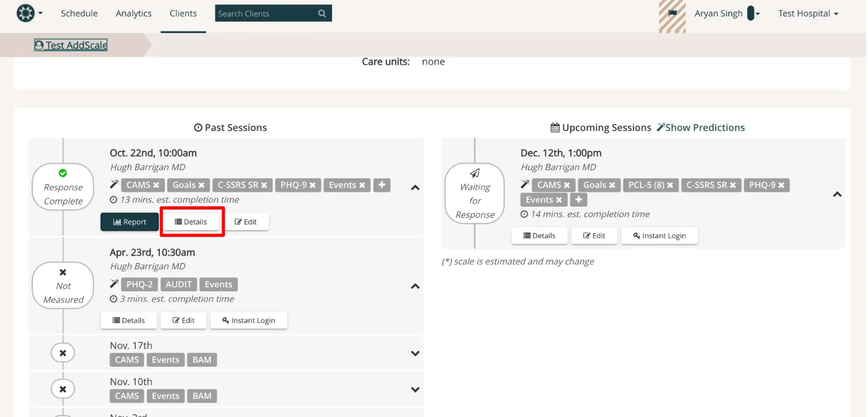The image size is (868, 417).
Task: Add a scale to Dec. 12th session
Action: pos(579,200)
